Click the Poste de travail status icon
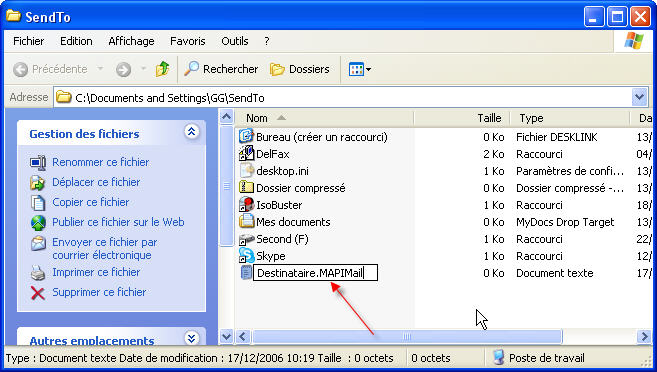The image size is (657, 372). pyautogui.click(x=498, y=358)
